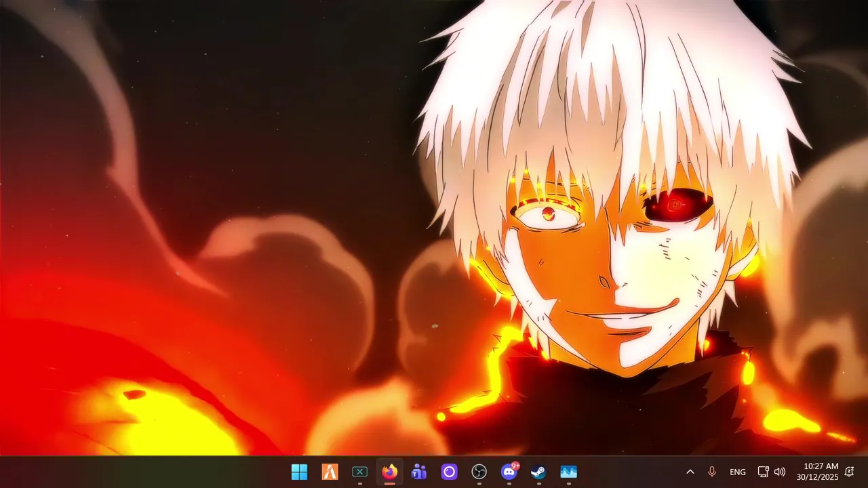The width and height of the screenshot is (868, 488).
Task: Open the green X taskbar app
Action: click(x=359, y=472)
